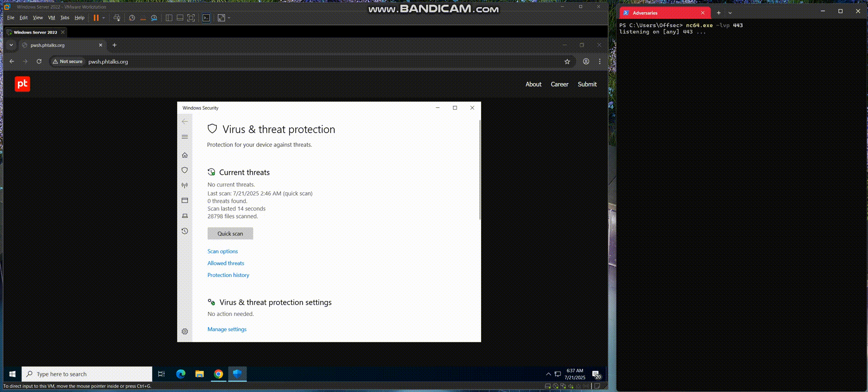The height and width of the screenshot is (392, 868).
Task: Open File Explorer from the taskbar
Action: click(x=199, y=374)
